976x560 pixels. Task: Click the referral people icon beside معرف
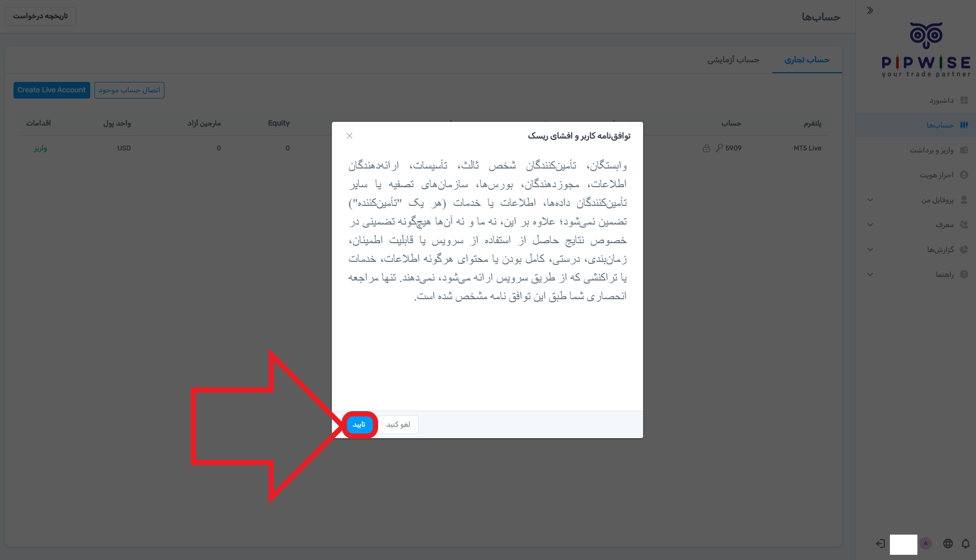[x=964, y=225]
